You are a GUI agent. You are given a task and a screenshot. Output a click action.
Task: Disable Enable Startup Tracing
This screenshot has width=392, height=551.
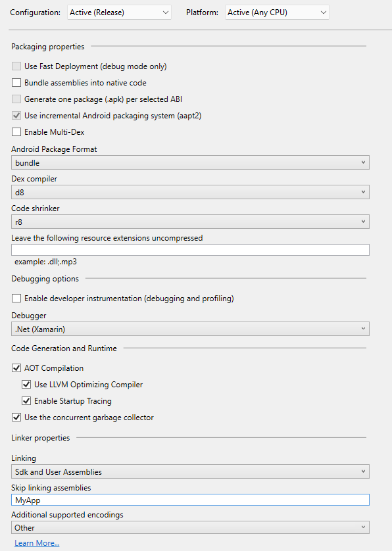26,400
